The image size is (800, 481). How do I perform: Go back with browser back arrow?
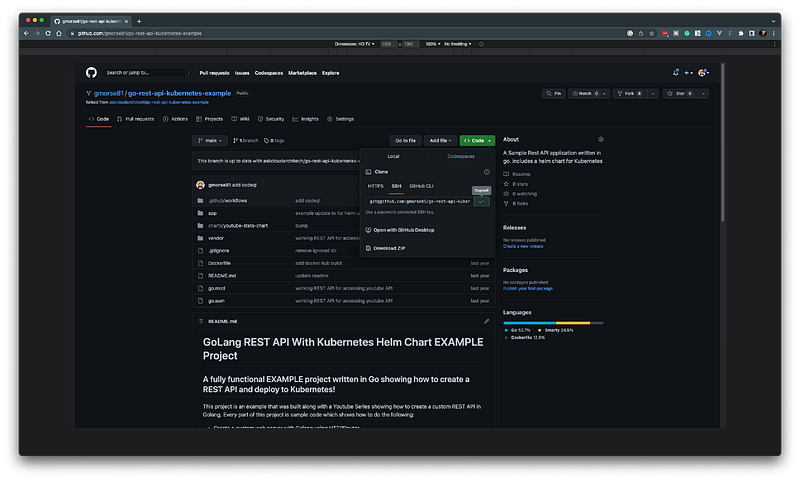tap(26, 33)
